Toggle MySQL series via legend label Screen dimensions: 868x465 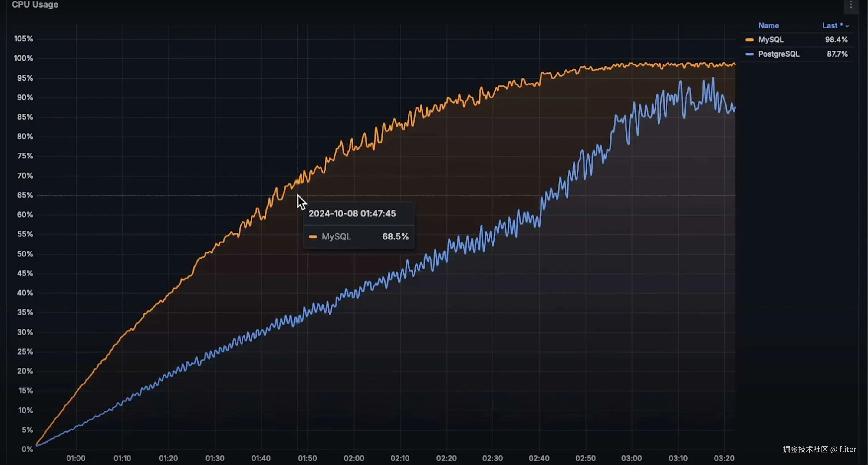click(771, 39)
